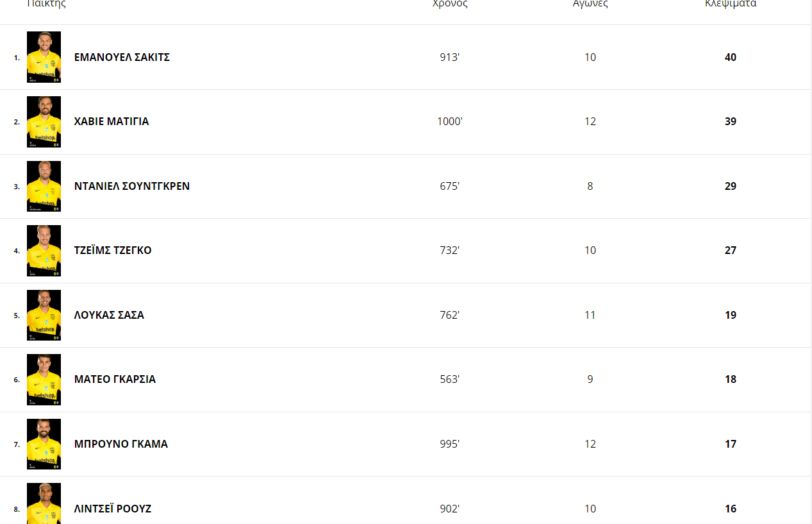This screenshot has height=524, width=812.
Task: Click the ΤΖΕΪΜΣ ΤΖΕΓΚΟ photo
Action: [x=44, y=251]
